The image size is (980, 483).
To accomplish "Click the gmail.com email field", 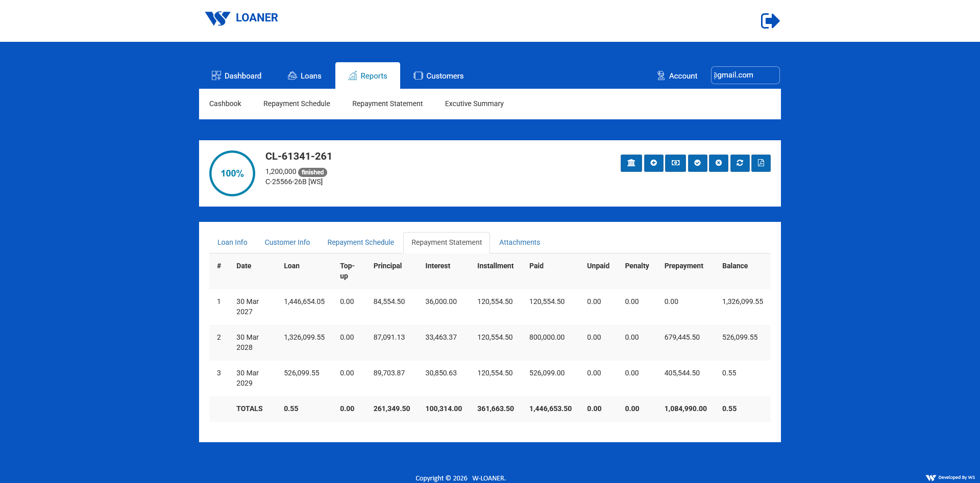I will point(745,75).
